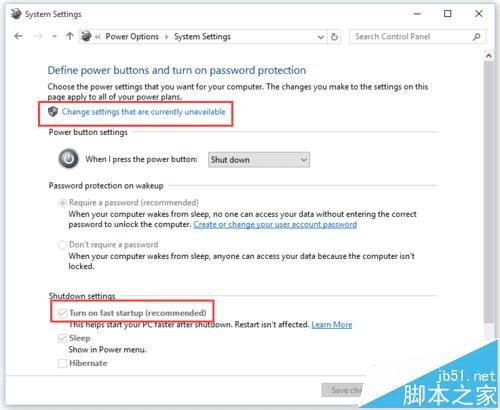
Task: Open the recent locations dropdown arrow
Action: pos(54,36)
